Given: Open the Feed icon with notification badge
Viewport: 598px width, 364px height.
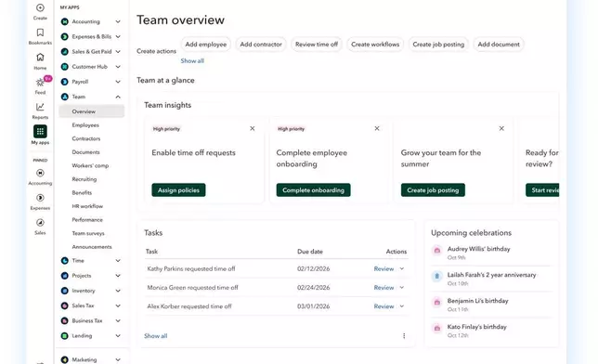Looking at the screenshot, I should tap(40, 82).
